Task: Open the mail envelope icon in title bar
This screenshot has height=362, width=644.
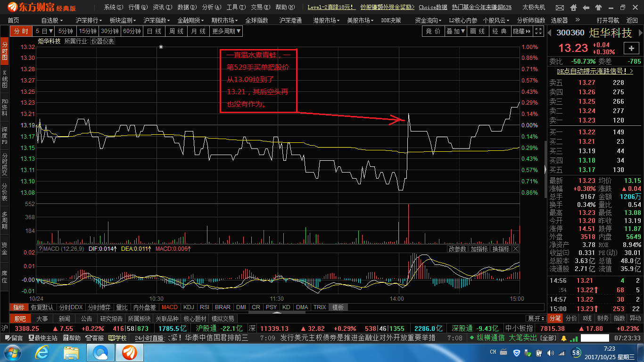Action: pos(560,7)
